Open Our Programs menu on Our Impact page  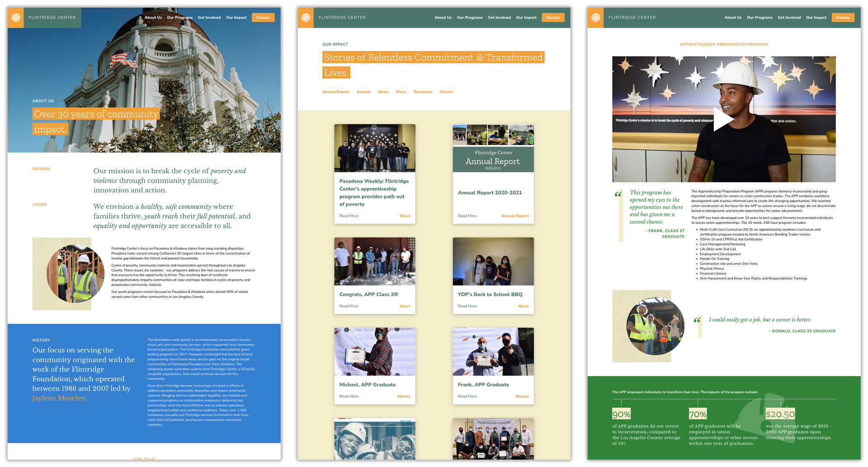[x=470, y=18]
